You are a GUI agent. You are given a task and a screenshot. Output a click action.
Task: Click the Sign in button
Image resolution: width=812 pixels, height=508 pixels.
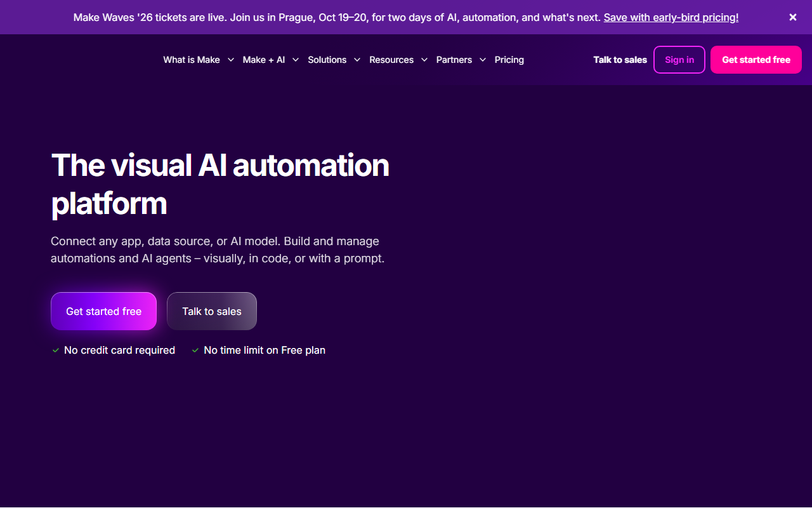point(679,60)
